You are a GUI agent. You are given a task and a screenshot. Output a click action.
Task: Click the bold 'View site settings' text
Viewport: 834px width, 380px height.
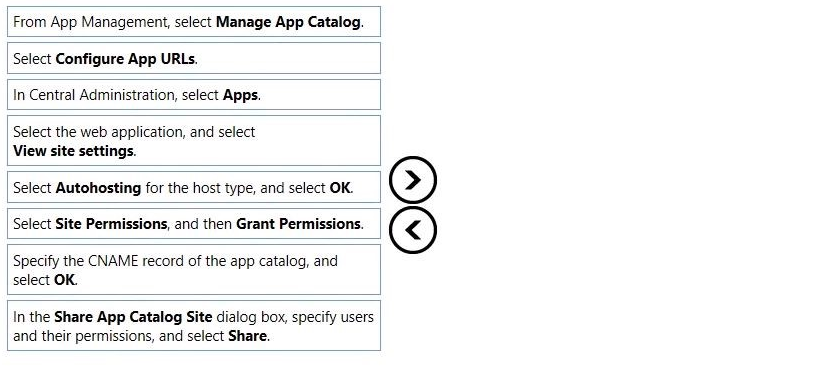[x=73, y=151]
